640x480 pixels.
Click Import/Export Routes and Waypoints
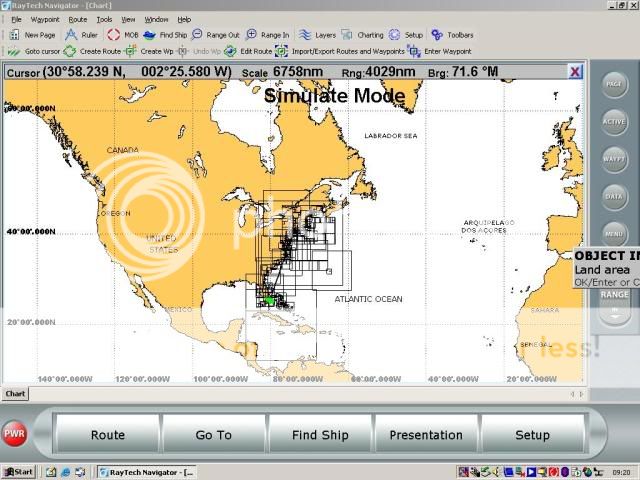coord(282,51)
